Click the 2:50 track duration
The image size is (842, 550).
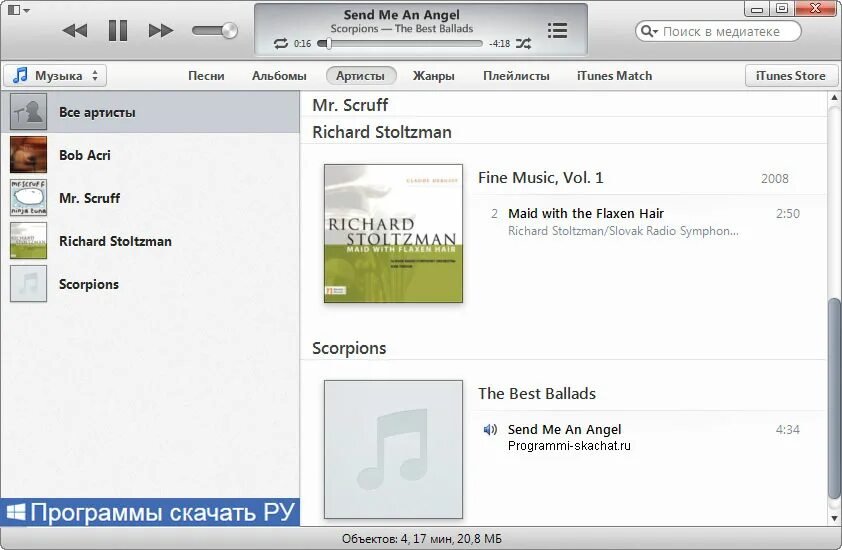point(788,213)
